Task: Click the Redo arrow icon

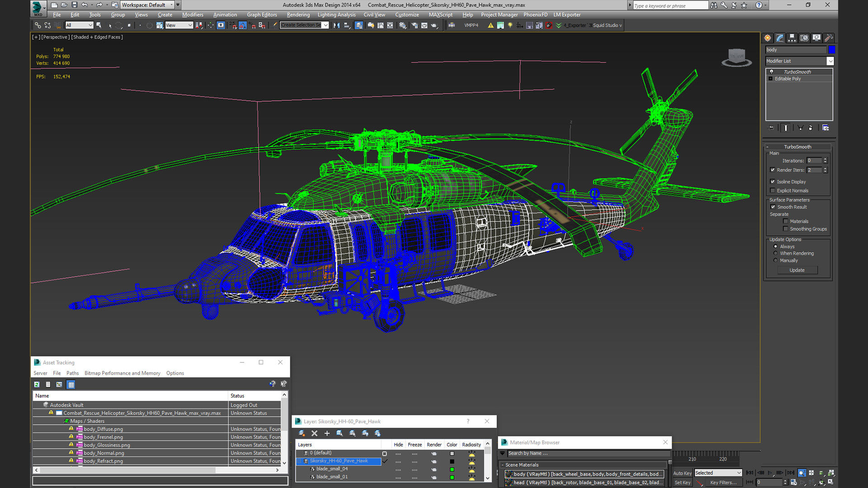Action: [x=99, y=5]
